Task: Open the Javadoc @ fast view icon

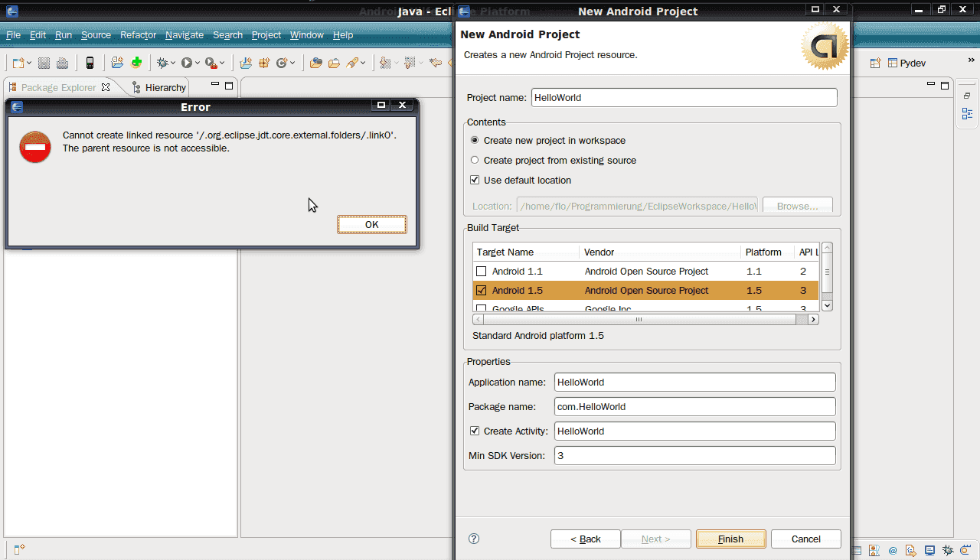Action: (x=893, y=550)
